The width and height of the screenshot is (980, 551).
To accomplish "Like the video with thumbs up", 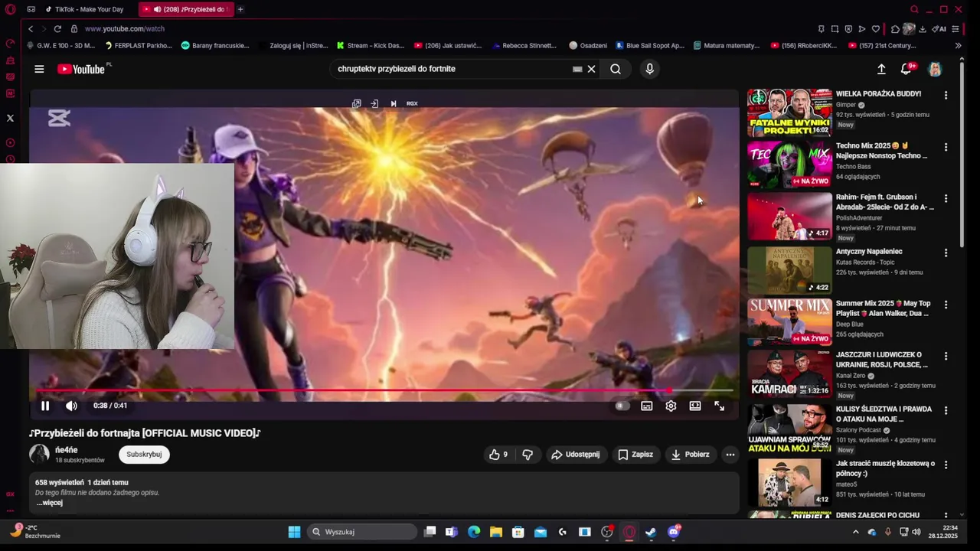I will 499,455.
